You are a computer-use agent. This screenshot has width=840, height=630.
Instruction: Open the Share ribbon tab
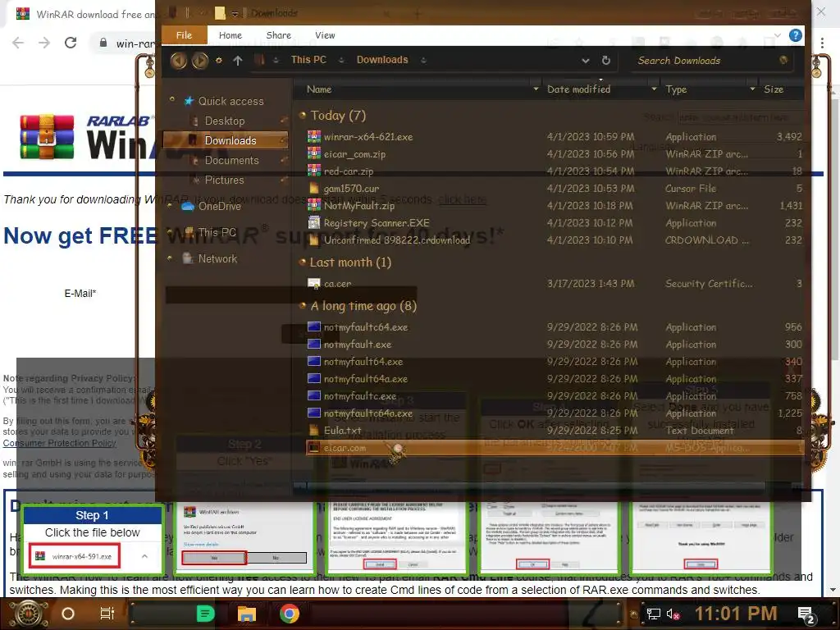pyautogui.click(x=279, y=35)
